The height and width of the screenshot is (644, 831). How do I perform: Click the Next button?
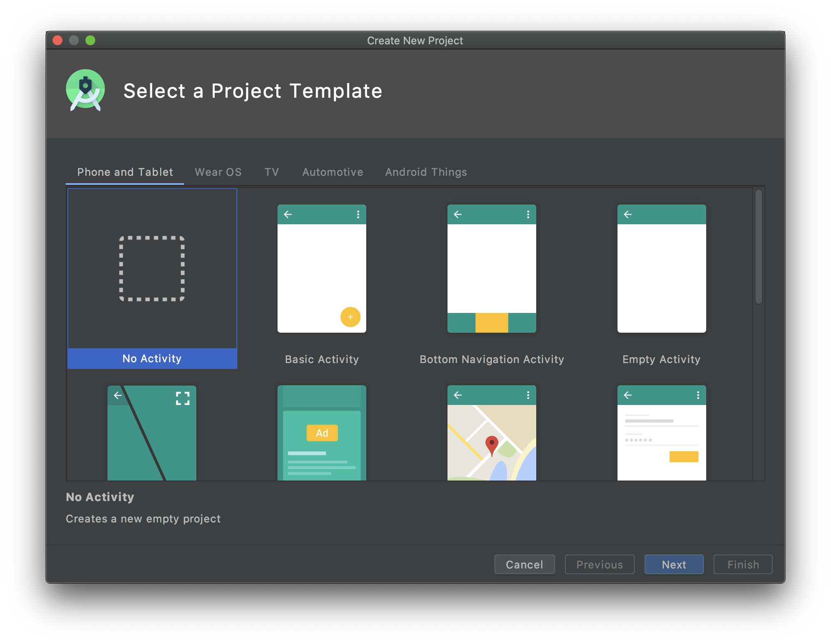[x=674, y=564]
